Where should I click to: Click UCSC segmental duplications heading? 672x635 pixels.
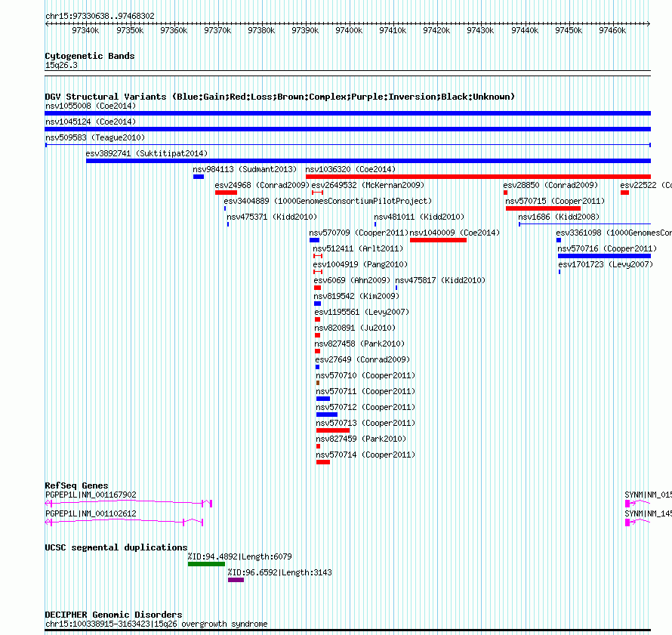tap(116, 547)
